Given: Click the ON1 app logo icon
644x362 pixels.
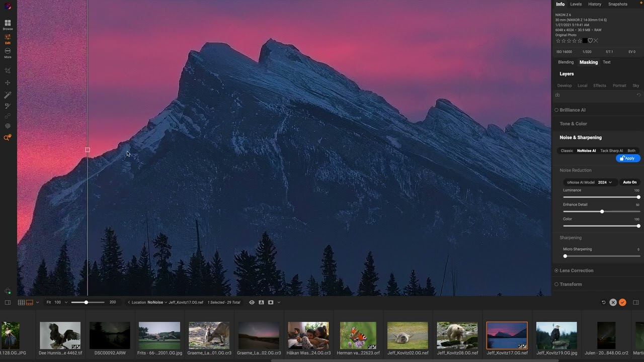Looking at the screenshot, I should click(8, 6).
